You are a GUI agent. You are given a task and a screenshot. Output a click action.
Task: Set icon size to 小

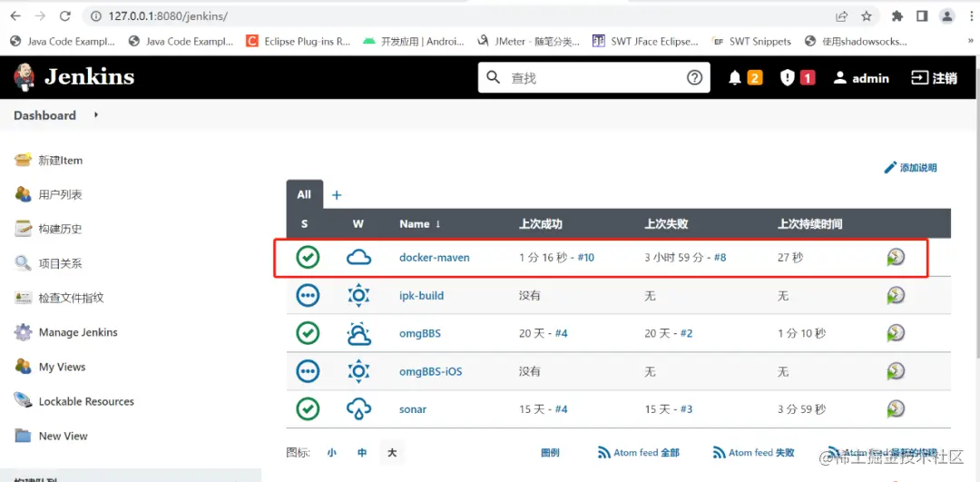[331, 453]
